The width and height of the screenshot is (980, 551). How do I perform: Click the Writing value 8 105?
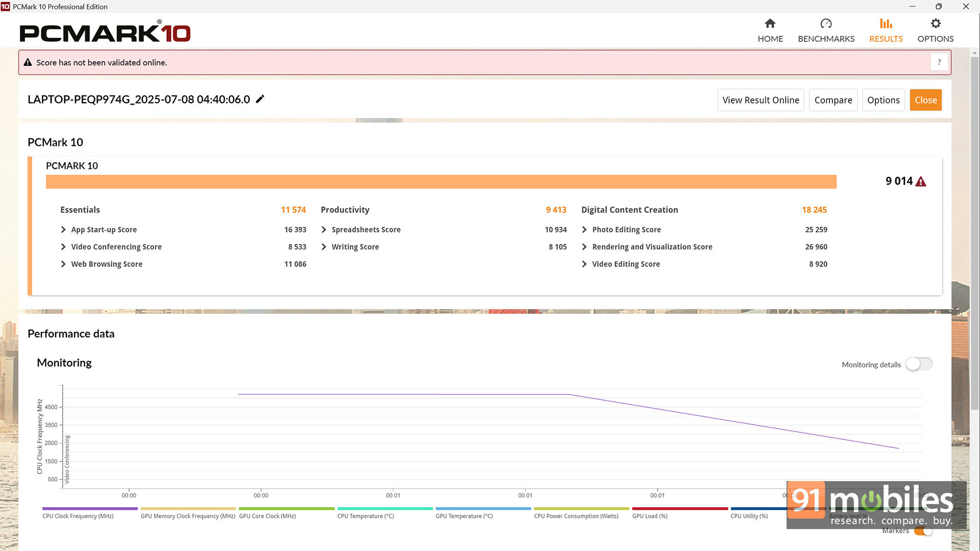557,247
